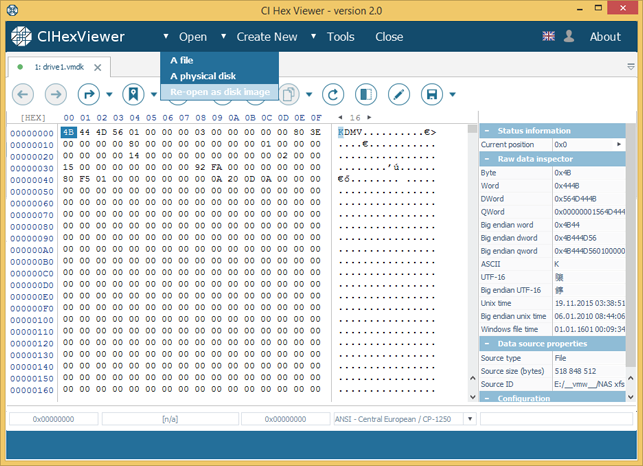The width and height of the screenshot is (643, 466).
Task: Click the Big endian unix time value
Action: [x=590, y=316]
